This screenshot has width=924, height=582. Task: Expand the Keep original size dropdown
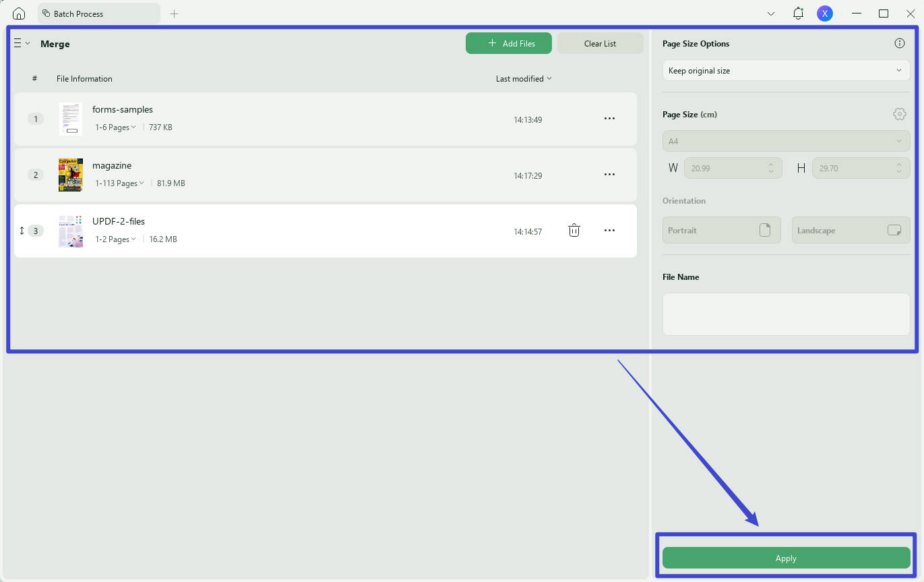[x=786, y=70]
